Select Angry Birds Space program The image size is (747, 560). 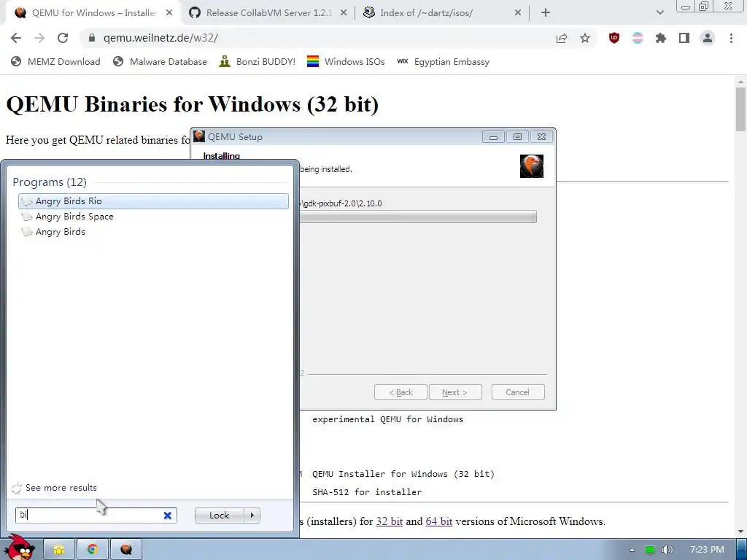coord(153,216)
